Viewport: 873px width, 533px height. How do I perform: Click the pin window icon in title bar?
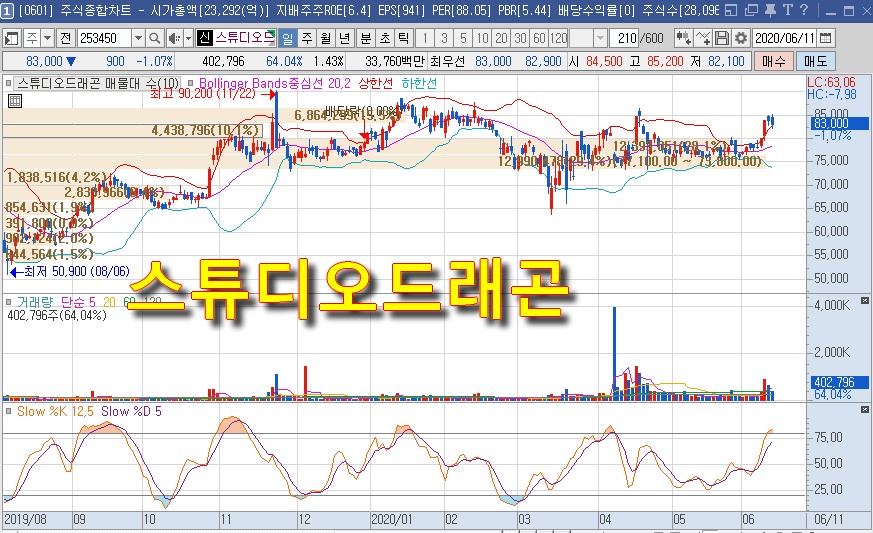pos(771,10)
